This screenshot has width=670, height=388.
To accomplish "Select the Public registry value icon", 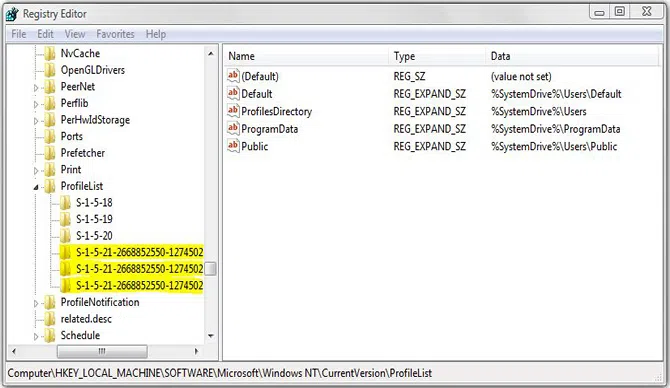I will point(233,146).
